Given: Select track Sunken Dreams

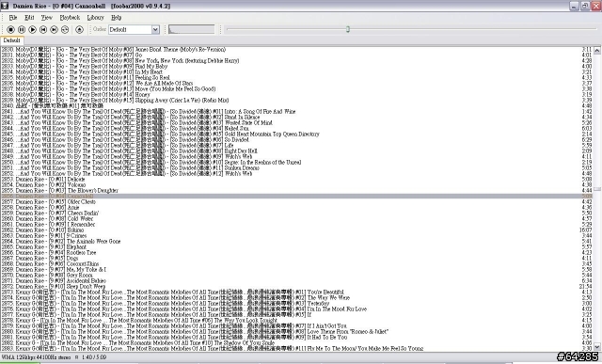Looking at the screenshot, I should tap(296, 168).
